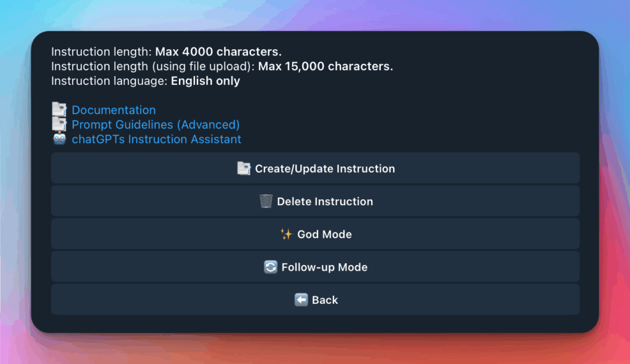
Task: Open the chatGPTs Instruction Assistant link
Action: coord(156,139)
